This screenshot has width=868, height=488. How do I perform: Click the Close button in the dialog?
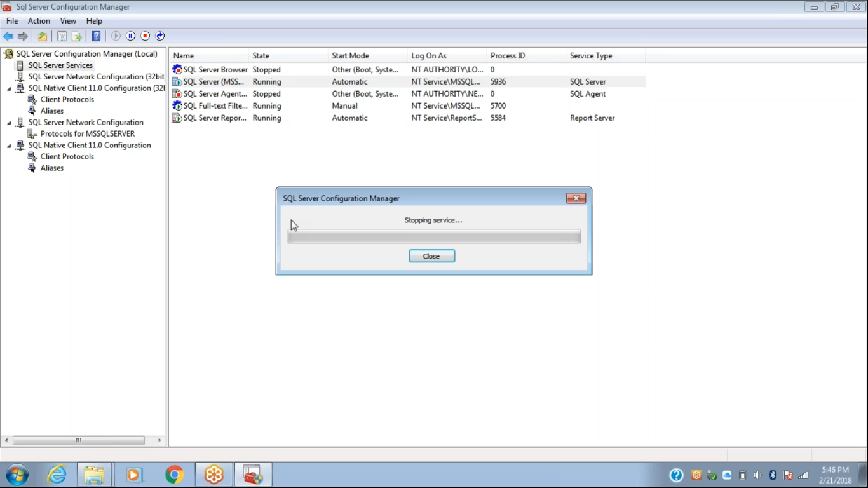click(431, 256)
